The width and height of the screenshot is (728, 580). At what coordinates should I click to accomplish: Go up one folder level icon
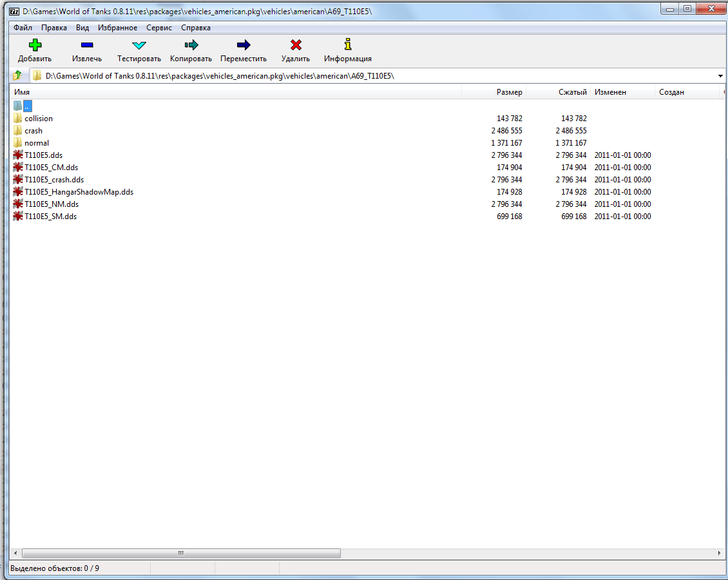17,75
